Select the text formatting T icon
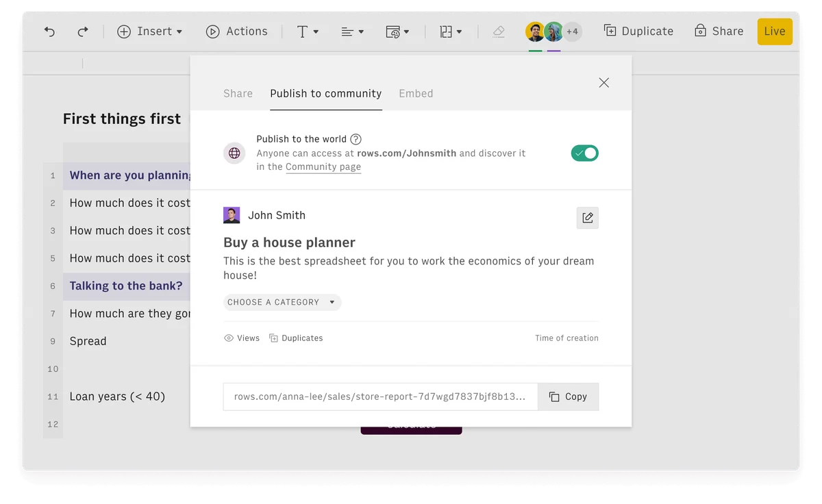Viewport: 822px width, 504px height. (303, 31)
